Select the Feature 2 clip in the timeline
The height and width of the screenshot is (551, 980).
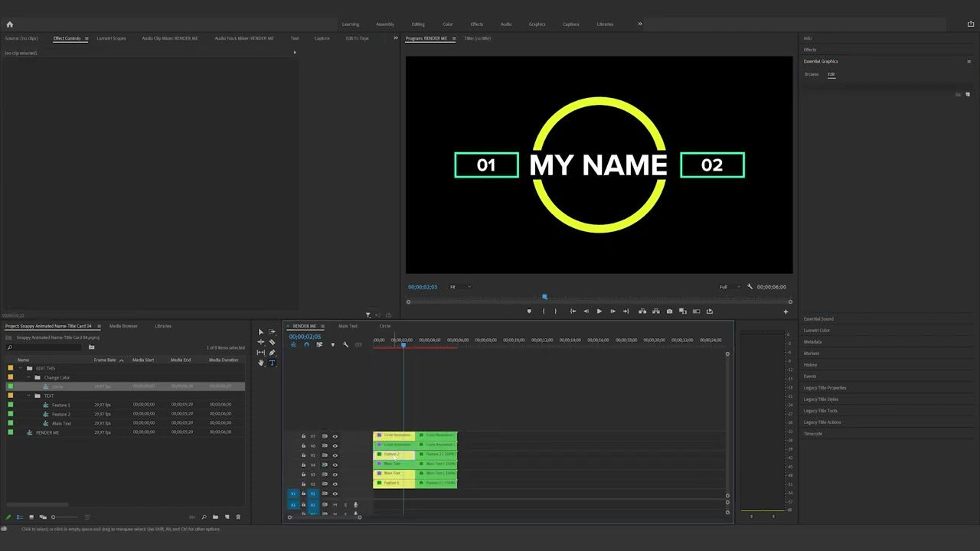pos(390,455)
